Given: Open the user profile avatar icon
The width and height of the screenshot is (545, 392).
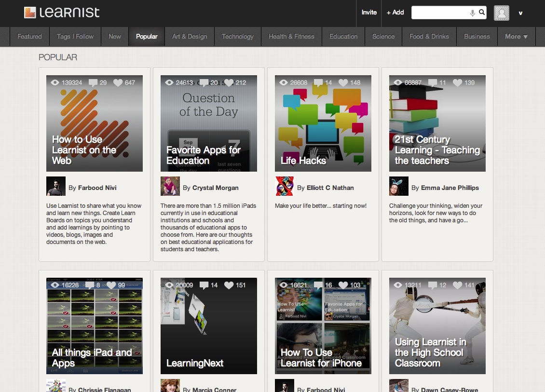Looking at the screenshot, I should pyautogui.click(x=501, y=13).
